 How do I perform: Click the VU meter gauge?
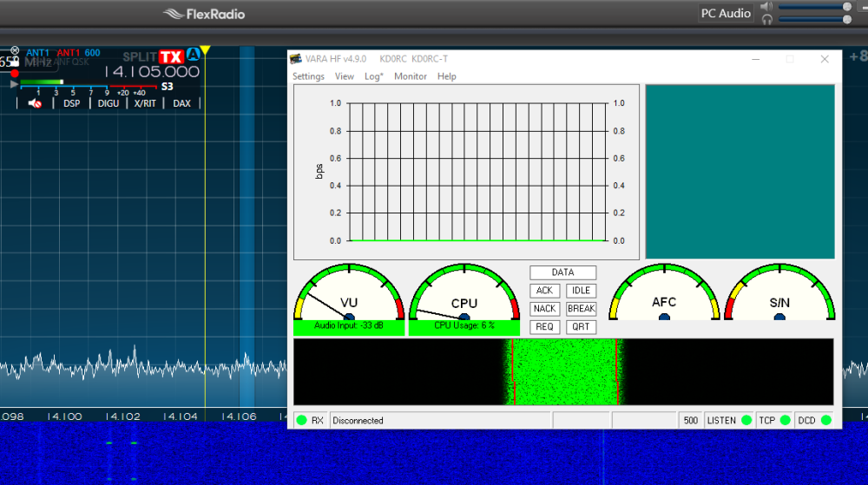(x=349, y=292)
